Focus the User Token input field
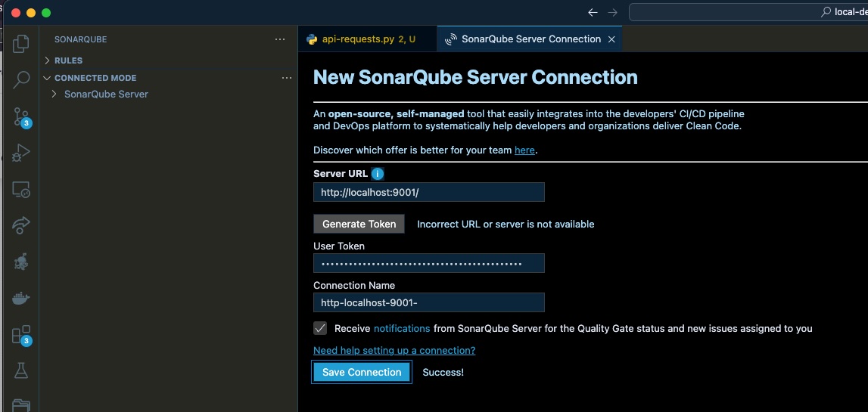The height and width of the screenshot is (412, 868). coord(429,263)
